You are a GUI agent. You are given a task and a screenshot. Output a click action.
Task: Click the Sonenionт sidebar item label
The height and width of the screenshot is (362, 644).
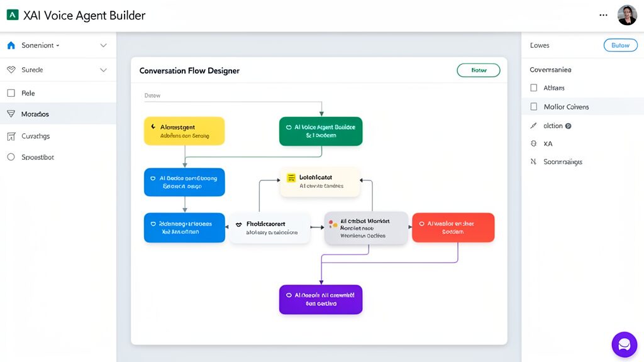[37, 45]
